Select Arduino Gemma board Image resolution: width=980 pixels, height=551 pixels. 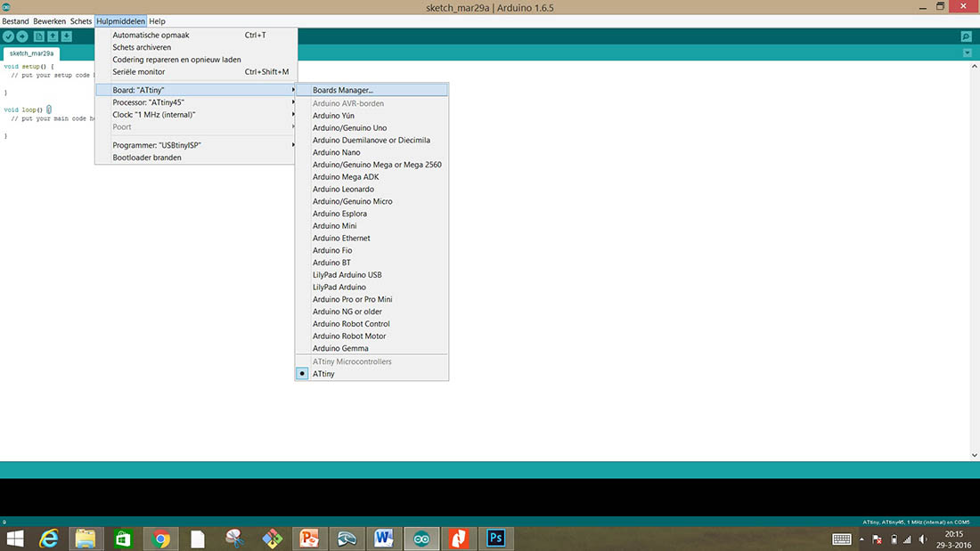click(372, 348)
